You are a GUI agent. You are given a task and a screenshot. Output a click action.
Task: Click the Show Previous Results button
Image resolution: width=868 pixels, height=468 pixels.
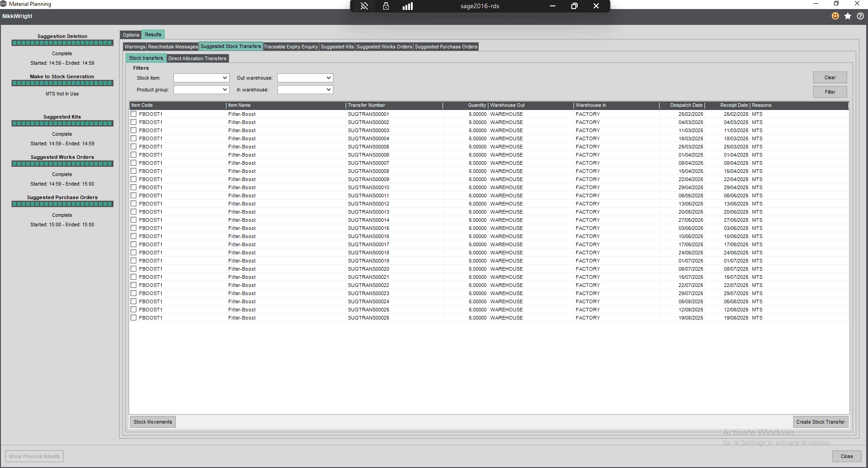coord(34,456)
